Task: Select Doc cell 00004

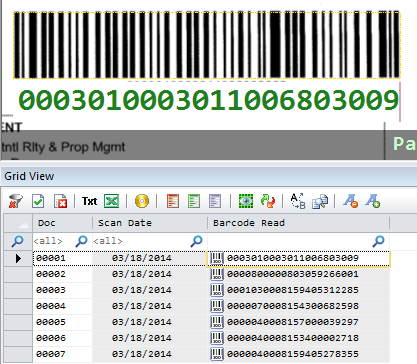Action: click(62, 306)
